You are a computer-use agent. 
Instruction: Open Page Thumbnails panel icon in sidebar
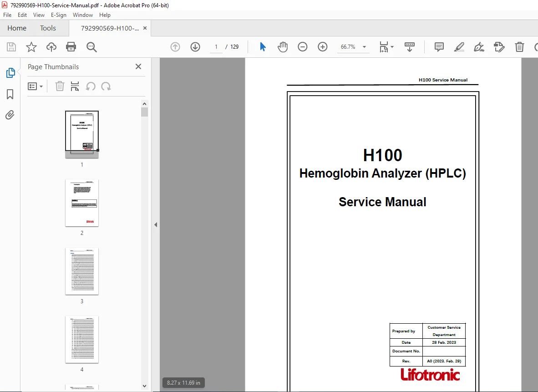tap(10, 73)
